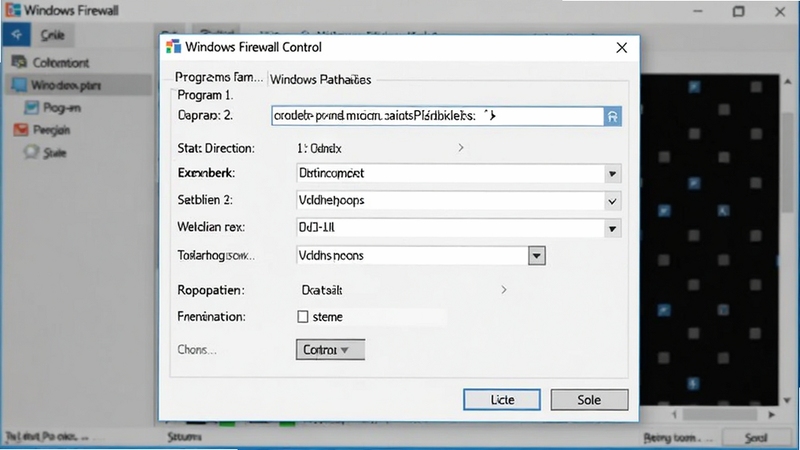The height and width of the screenshot is (450, 800).
Task: Click the Licte button
Action: coord(502,400)
